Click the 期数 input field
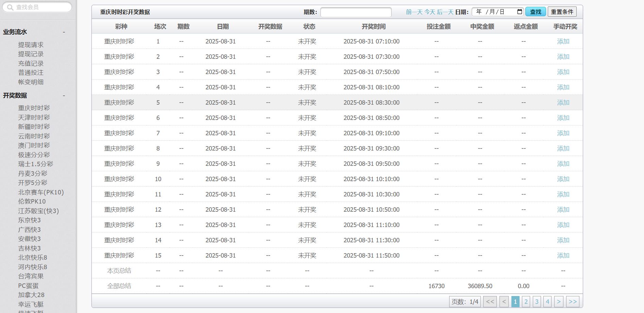644x313 pixels. 356,12
